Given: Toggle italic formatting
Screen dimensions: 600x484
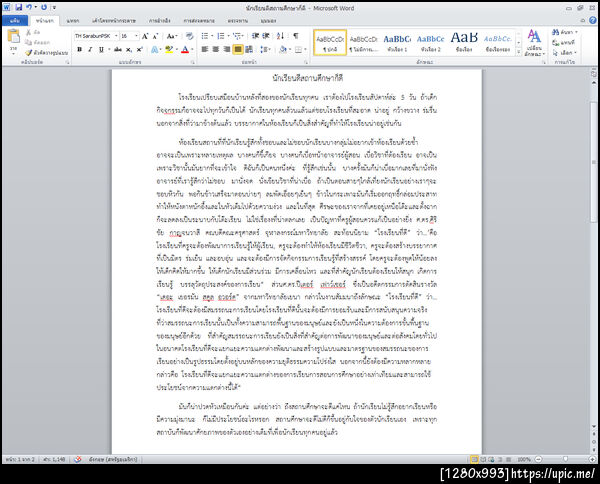Looking at the screenshot, I should click(90, 49).
